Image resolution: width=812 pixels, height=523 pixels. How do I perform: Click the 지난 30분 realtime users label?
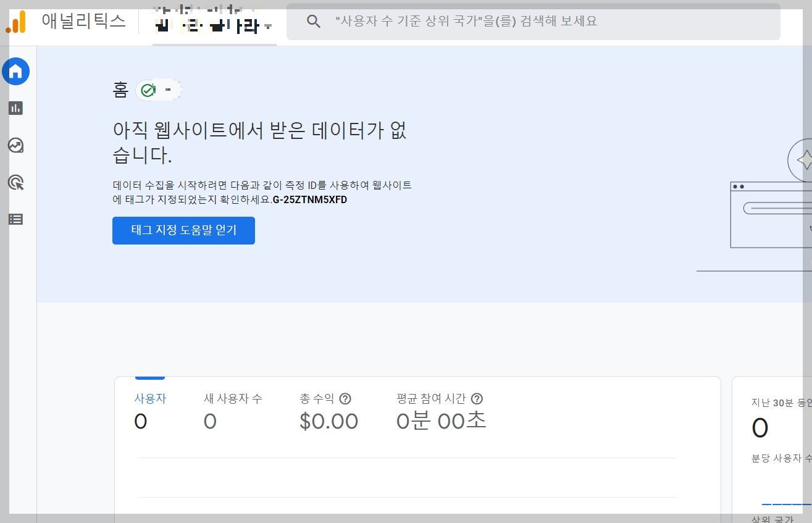click(781, 403)
